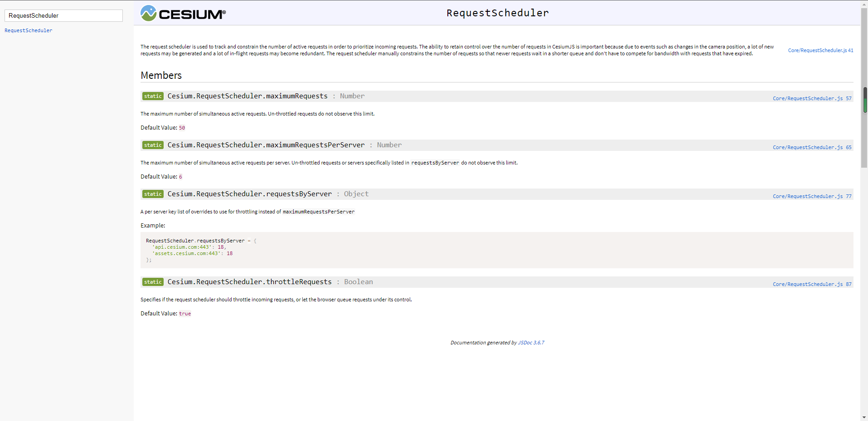Click the Cesium.RequestScheduler.throttleRequests member heading

[249, 282]
